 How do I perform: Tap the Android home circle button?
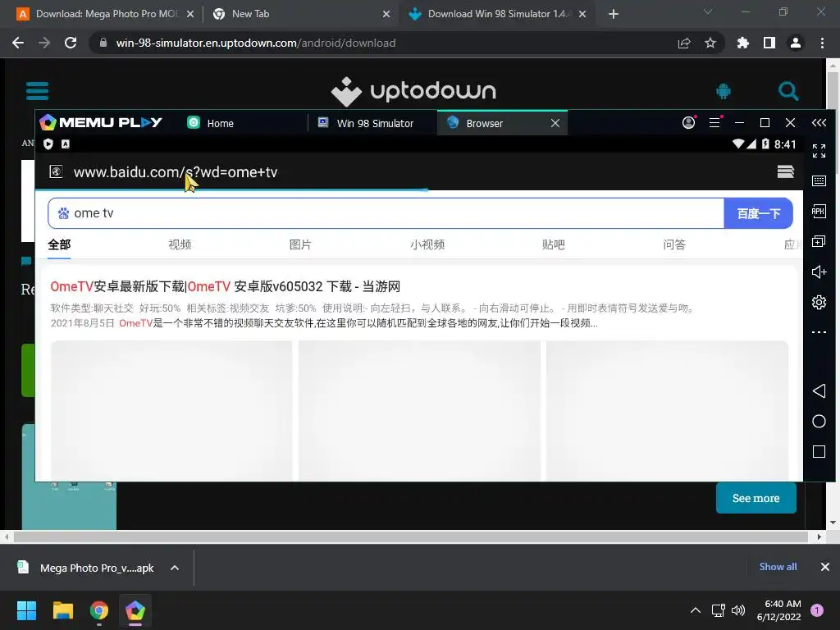[819, 421]
